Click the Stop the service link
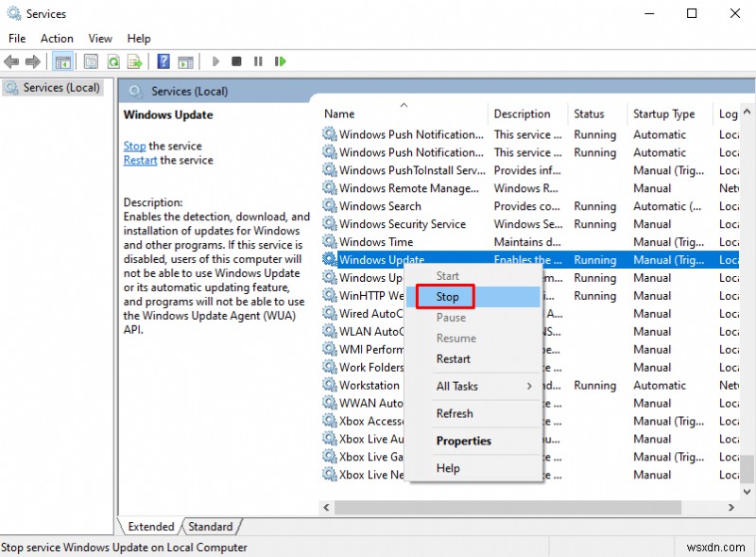 point(134,146)
